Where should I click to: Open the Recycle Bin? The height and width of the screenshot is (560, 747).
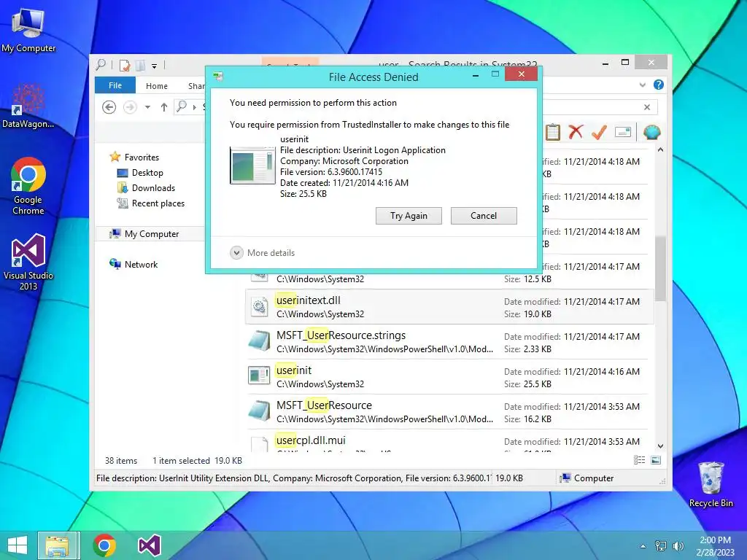(711, 484)
